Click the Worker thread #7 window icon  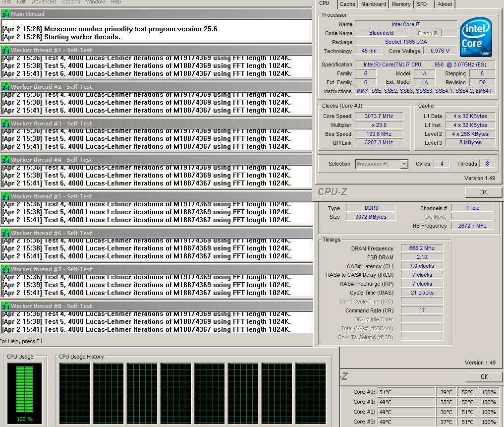click(5, 269)
